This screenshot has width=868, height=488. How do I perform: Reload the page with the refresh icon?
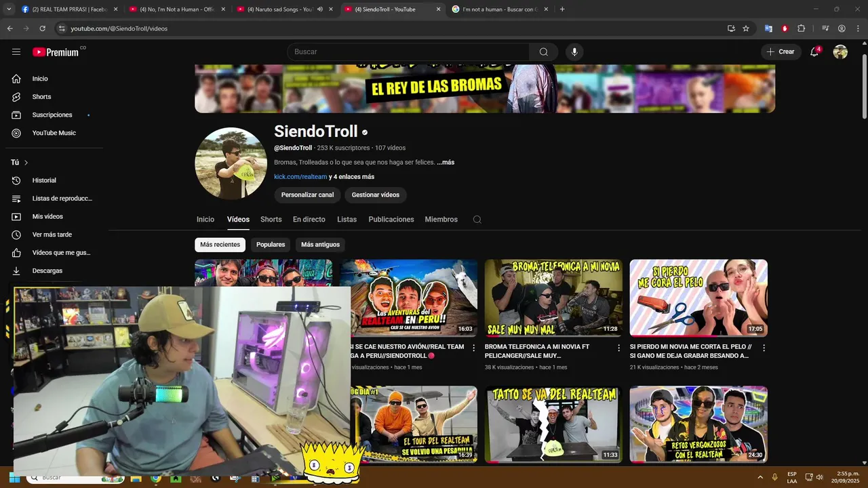pyautogui.click(x=42, y=28)
